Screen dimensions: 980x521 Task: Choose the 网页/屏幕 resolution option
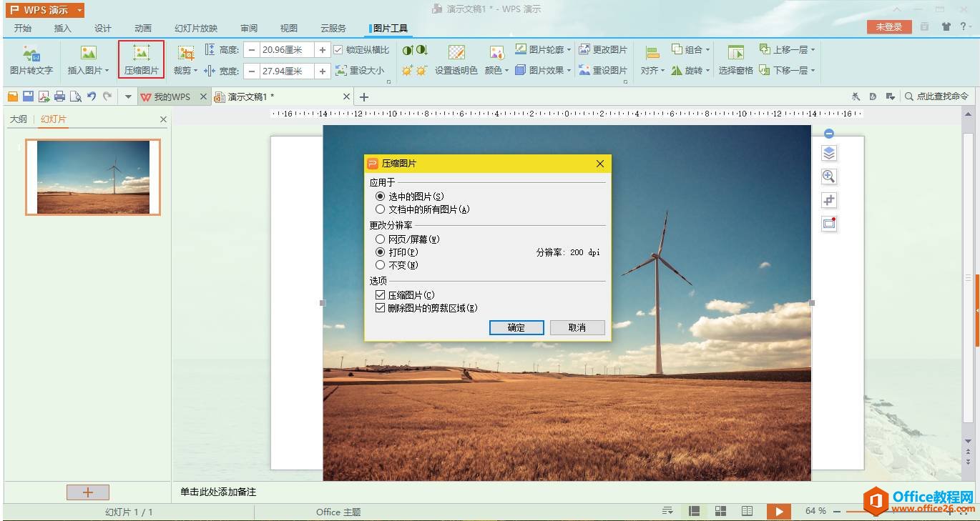pyautogui.click(x=381, y=239)
